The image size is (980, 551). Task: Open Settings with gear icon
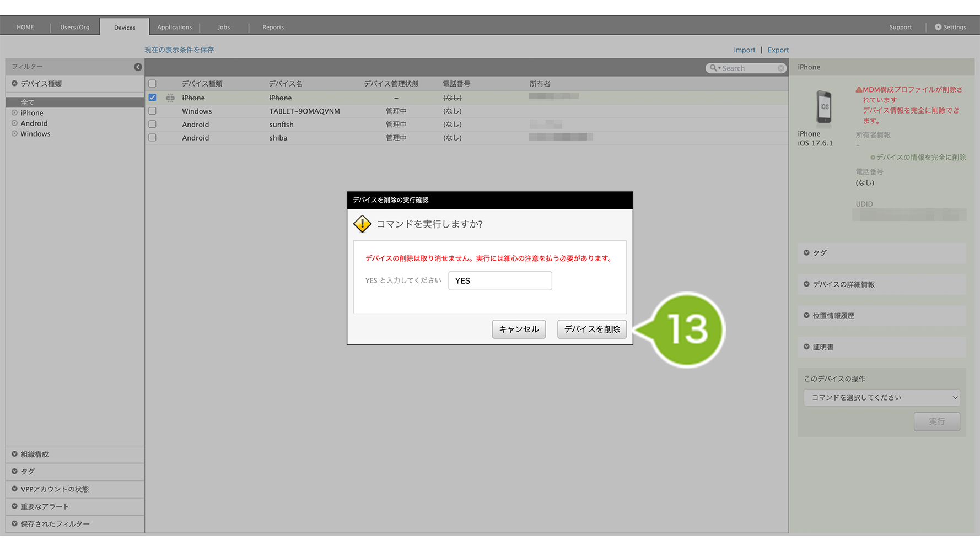click(951, 27)
